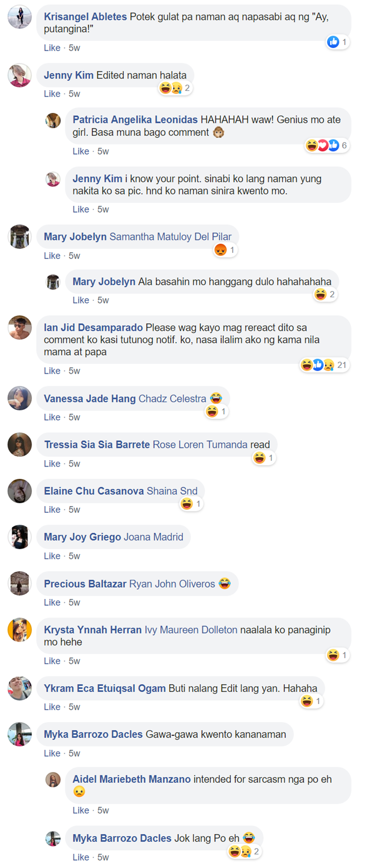Open Tressia Sia Sia Barrete's profile name
This screenshot has height=868, width=365.
[97, 445]
